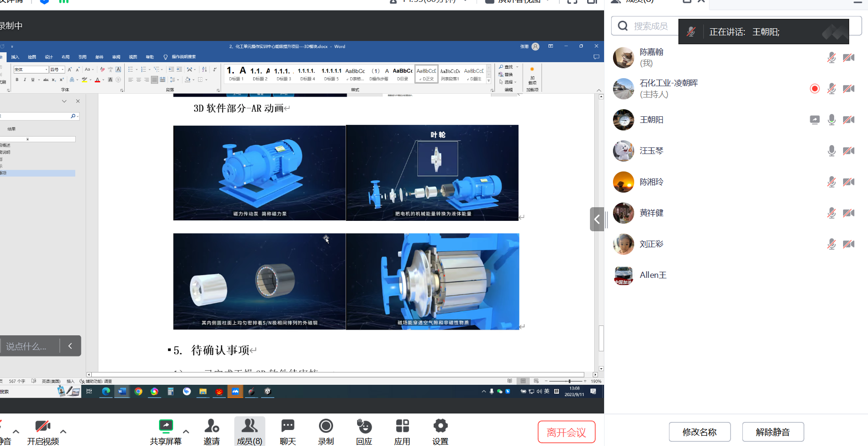The height and width of the screenshot is (446, 868).
Task: Toggle the microphone icon beside 陈嘉翰
Action: (x=831, y=58)
